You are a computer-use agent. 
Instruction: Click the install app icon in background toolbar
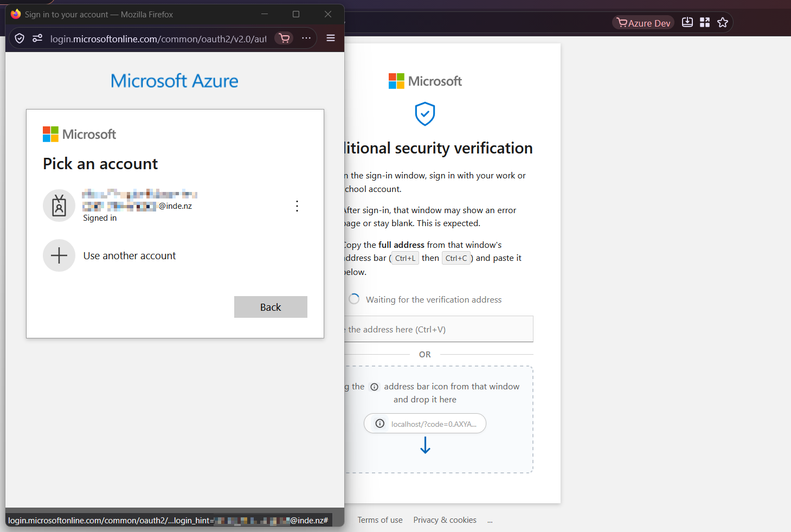pyautogui.click(x=687, y=22)
